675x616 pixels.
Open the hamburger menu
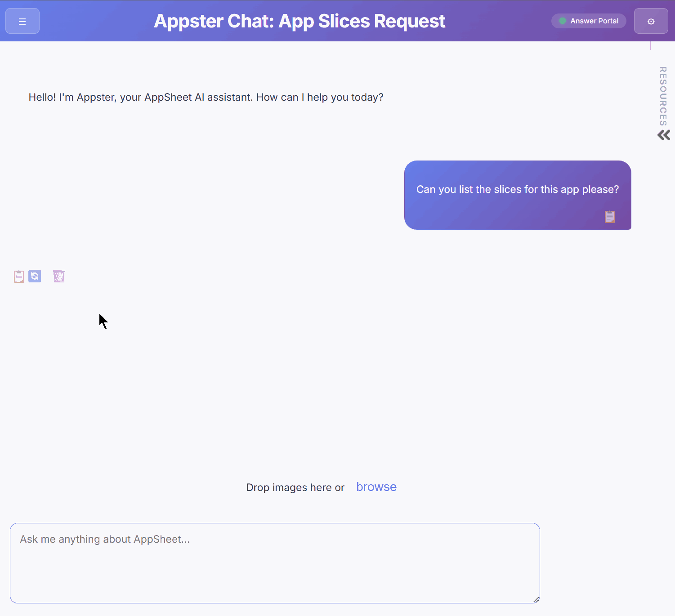point(22,21)
